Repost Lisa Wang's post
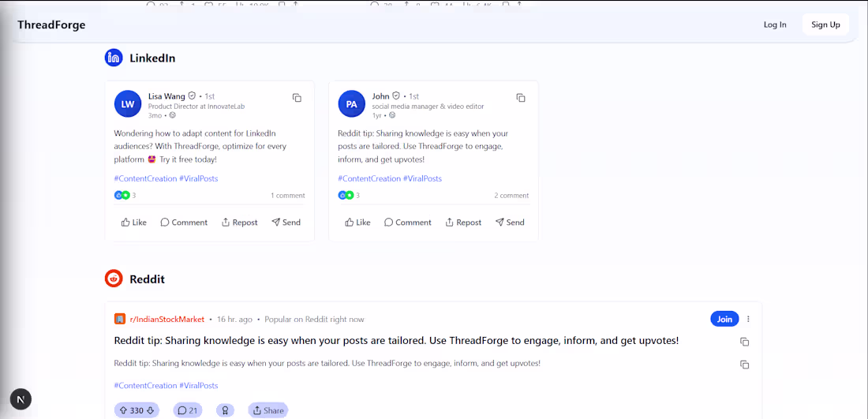The width and height of the screenshot is (868, 419). click(x=240, y=223)
